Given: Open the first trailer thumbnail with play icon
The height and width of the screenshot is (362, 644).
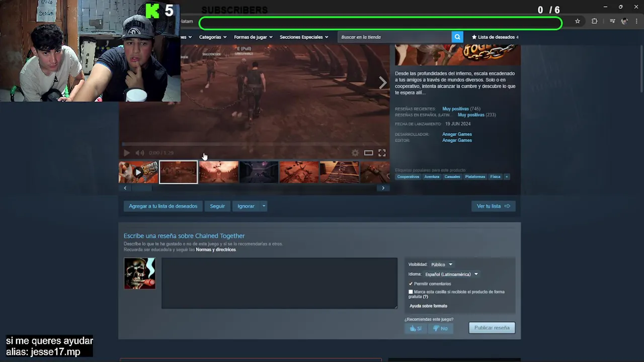Looking at the screenshot, I should coord(138,172).
